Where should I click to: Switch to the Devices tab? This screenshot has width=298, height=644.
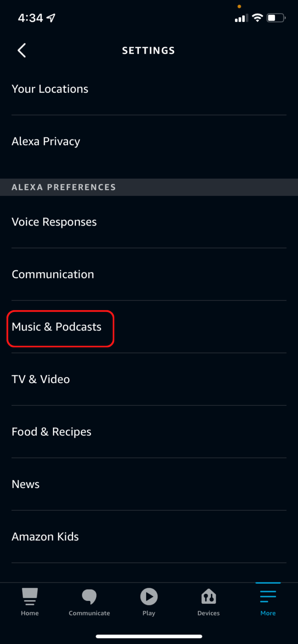208,602
